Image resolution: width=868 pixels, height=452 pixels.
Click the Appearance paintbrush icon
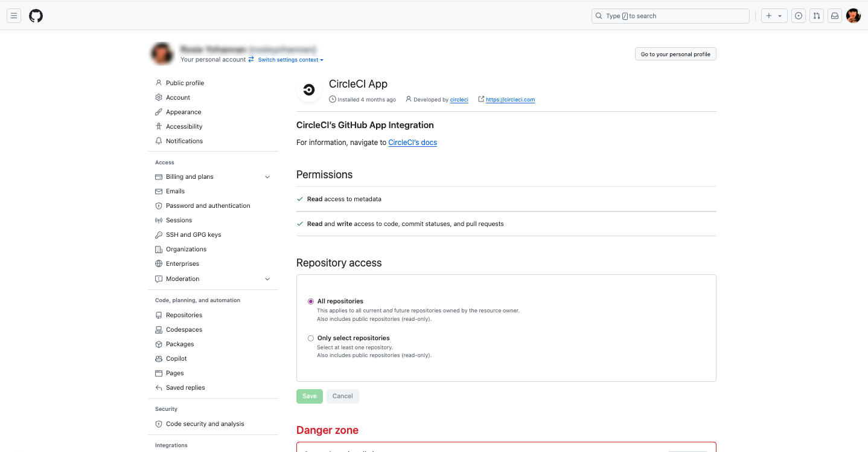click(x=159, y=112)
